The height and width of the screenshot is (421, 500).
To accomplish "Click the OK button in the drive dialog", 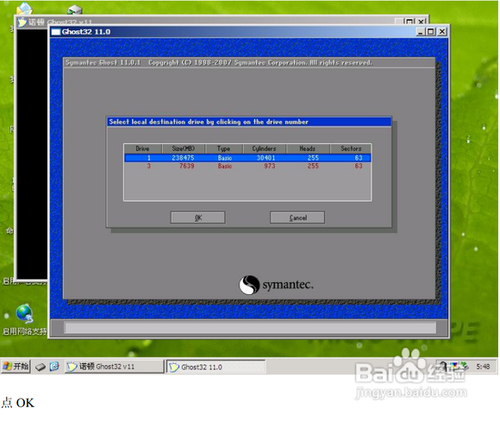I will 198,218.
